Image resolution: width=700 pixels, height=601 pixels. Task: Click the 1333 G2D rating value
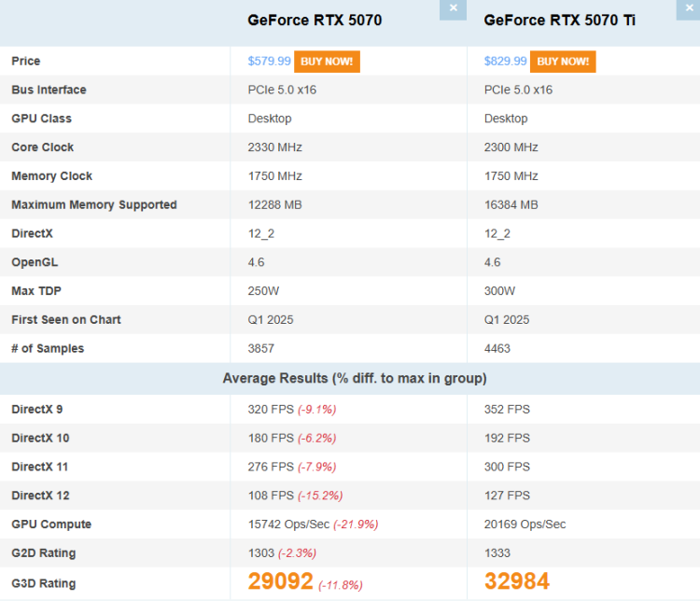497,553
